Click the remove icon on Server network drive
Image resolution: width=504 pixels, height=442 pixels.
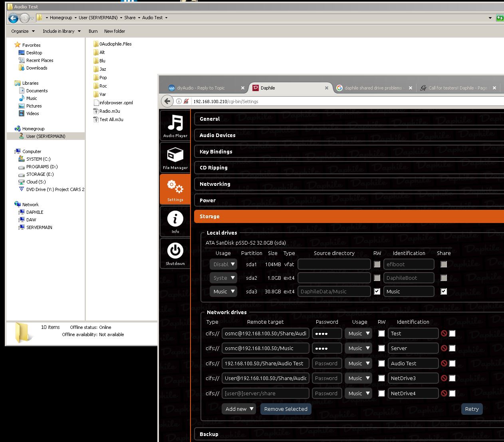(444, 348)
